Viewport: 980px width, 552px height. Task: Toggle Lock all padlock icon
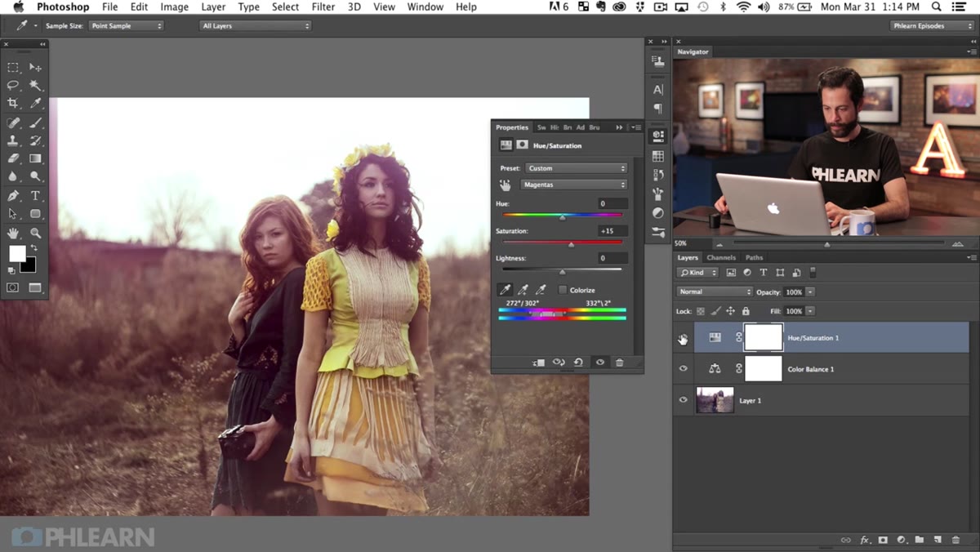746,311
